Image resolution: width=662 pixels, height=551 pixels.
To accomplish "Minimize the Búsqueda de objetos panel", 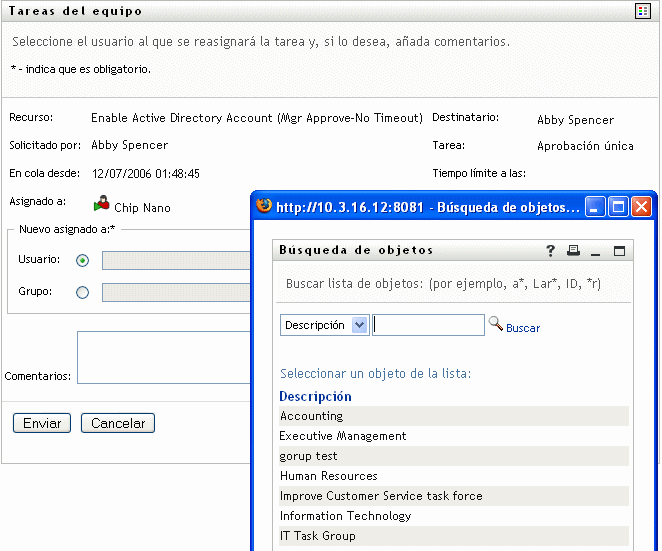I will pyautogui.click(x=595, y=253).
